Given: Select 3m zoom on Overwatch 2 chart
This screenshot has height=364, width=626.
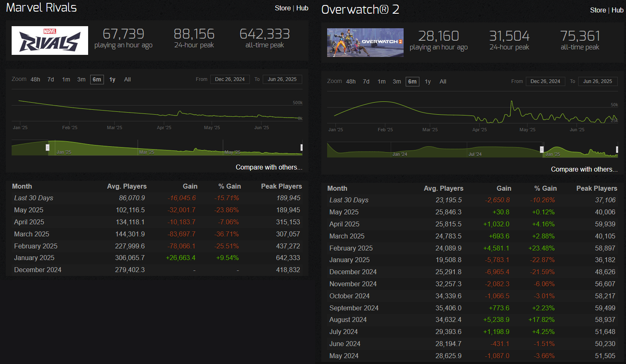Looking at the screenshot, I should pos(397,81).
